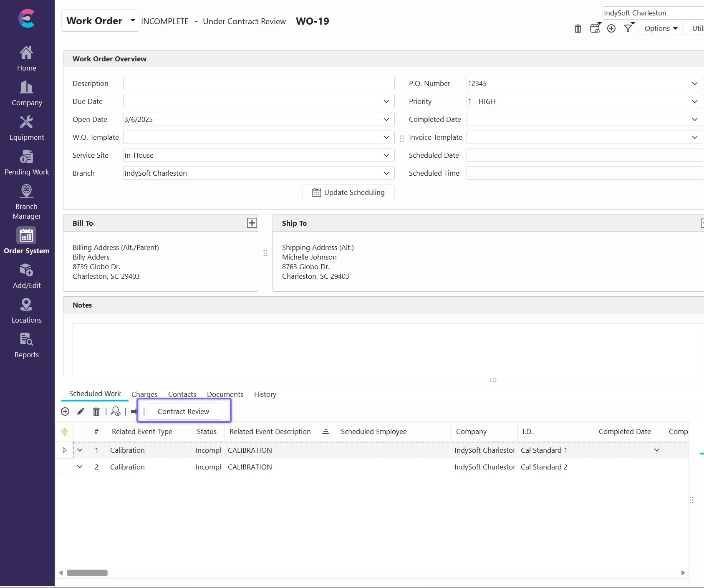Go to Pending Work in sidebar
The image size is (704, 588).
pyautogui.click(x=27, y=163)
